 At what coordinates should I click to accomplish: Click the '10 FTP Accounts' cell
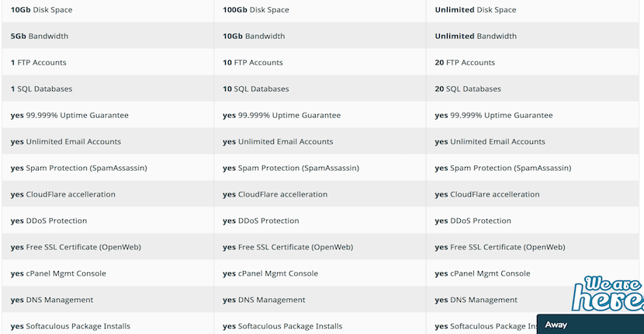point(320,62)
